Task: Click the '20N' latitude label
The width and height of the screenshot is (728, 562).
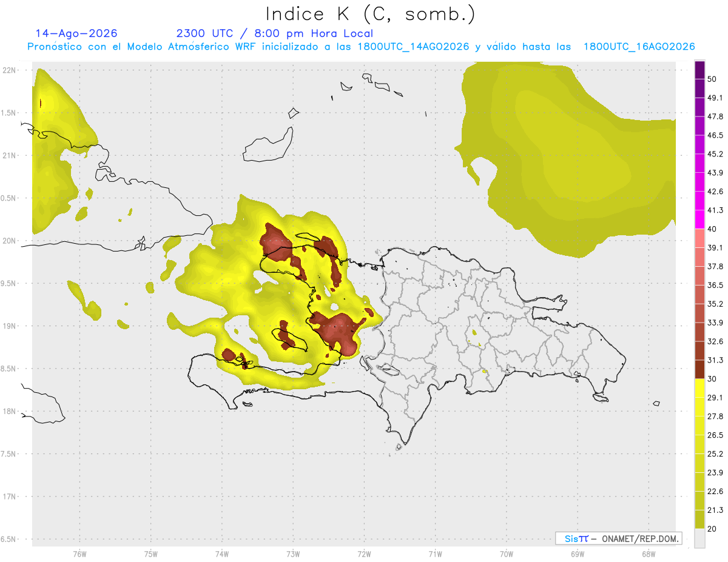Action: (10, 241)
